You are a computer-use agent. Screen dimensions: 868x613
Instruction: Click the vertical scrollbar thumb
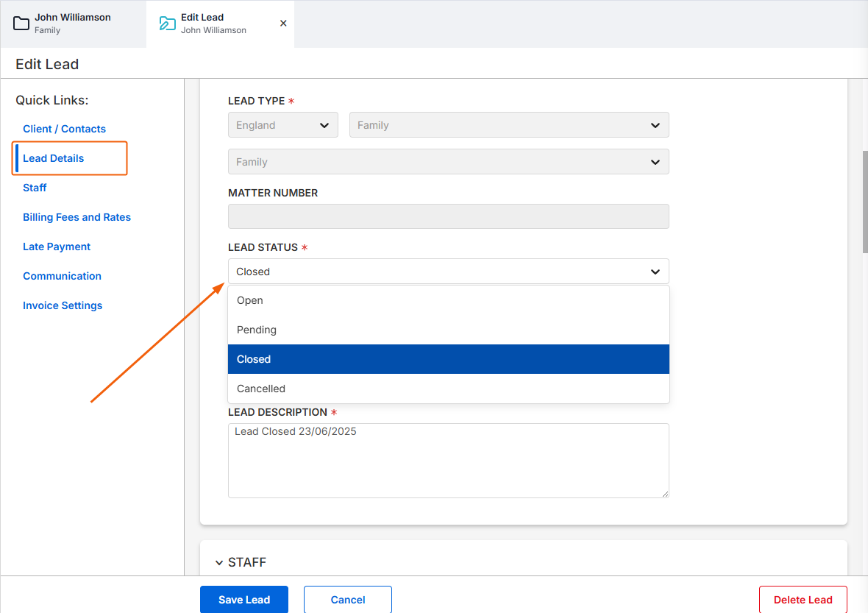tap(864, 202)
